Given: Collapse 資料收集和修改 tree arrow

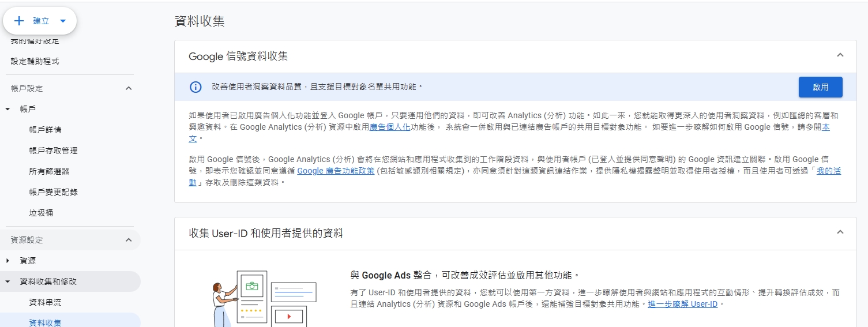Looking at the screenshot, I should point(8,281).
